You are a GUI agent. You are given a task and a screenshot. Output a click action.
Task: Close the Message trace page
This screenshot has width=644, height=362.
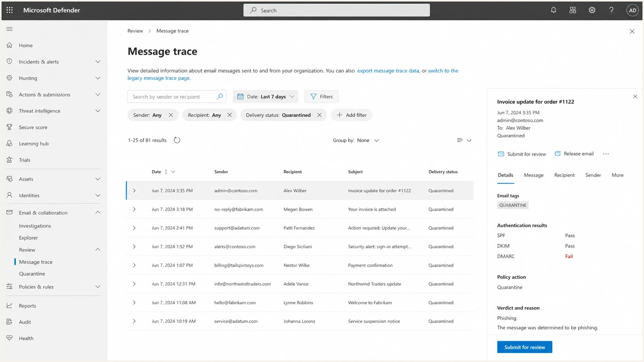(632, 32)
